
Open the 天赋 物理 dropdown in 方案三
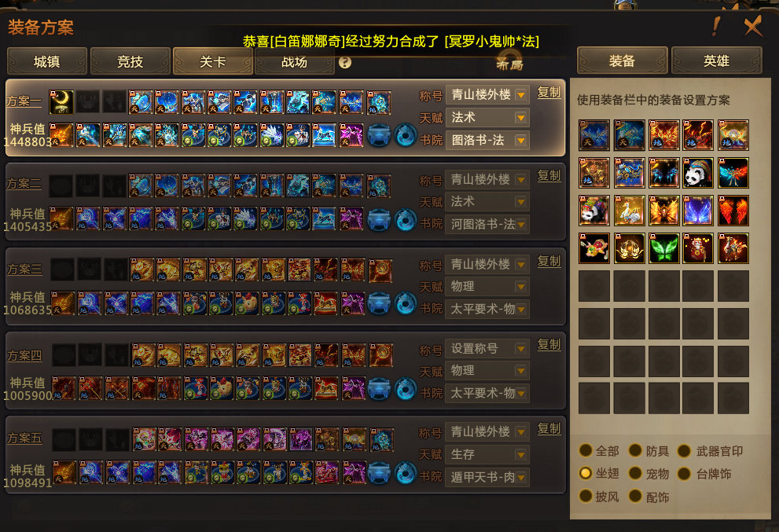[x=487, y=287]
